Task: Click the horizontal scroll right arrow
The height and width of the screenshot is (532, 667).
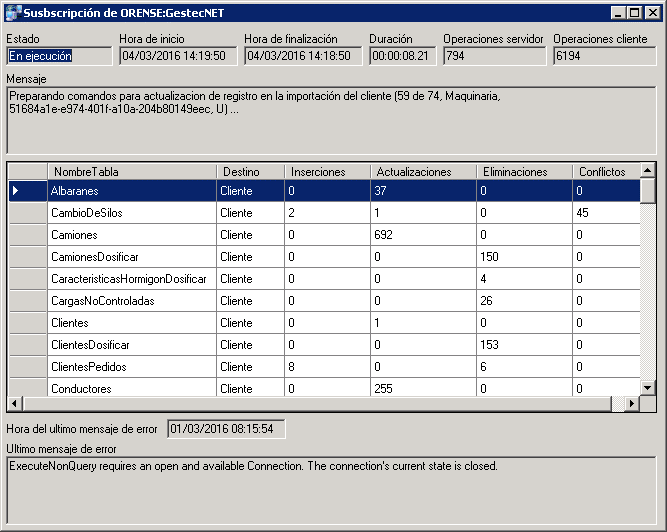Action: pyautogui.click(x=632, y=403)
